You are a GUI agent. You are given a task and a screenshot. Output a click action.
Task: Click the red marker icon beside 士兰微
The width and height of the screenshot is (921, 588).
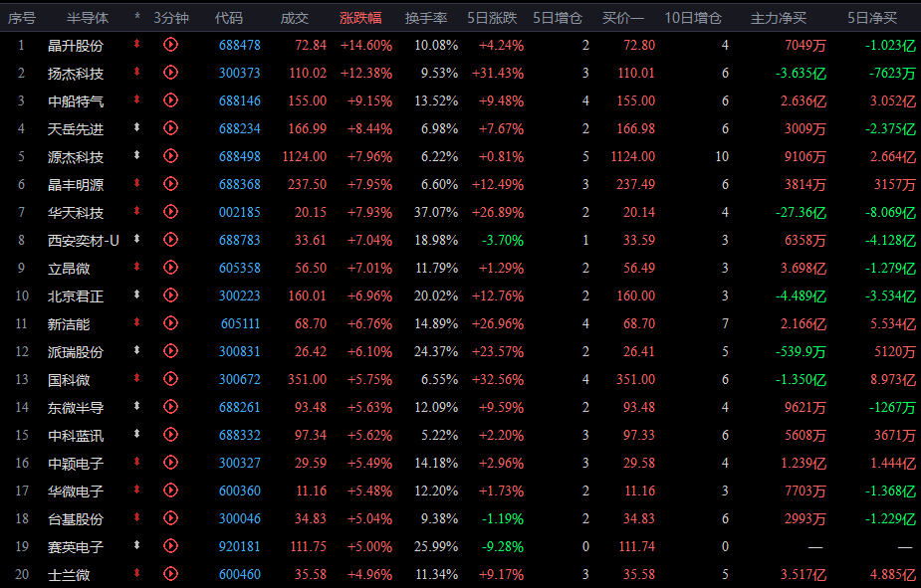click(136, 573)
